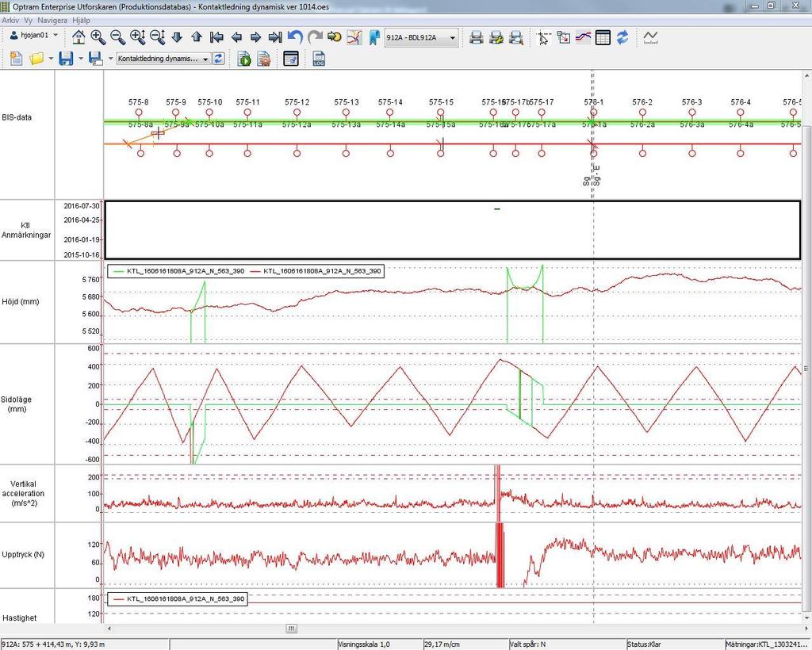The width and height of the screenshot is (812, 650).
Task: Click the Home view icon
Action: click(x=79, y=37)
